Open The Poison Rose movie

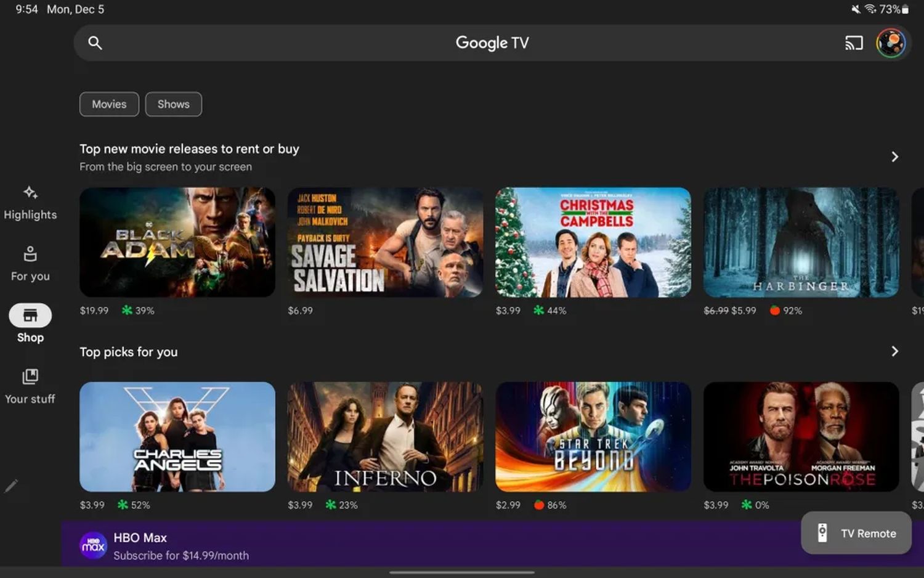click(801, 436)
